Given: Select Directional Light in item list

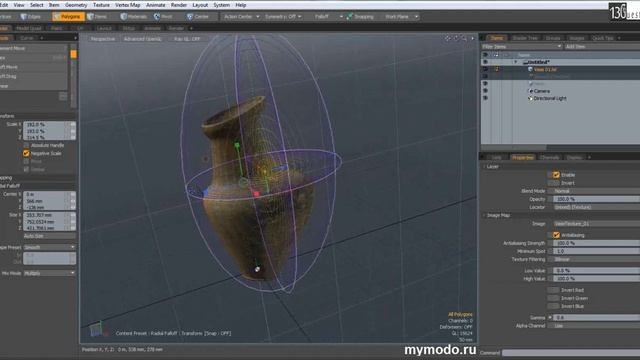Looking at the screenshot, I should pos(550,98).
